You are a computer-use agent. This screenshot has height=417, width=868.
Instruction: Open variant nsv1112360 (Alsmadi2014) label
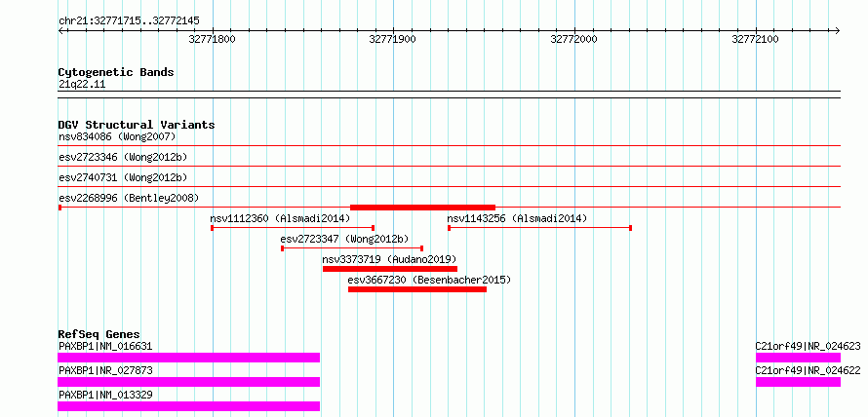tap(280, 218)
